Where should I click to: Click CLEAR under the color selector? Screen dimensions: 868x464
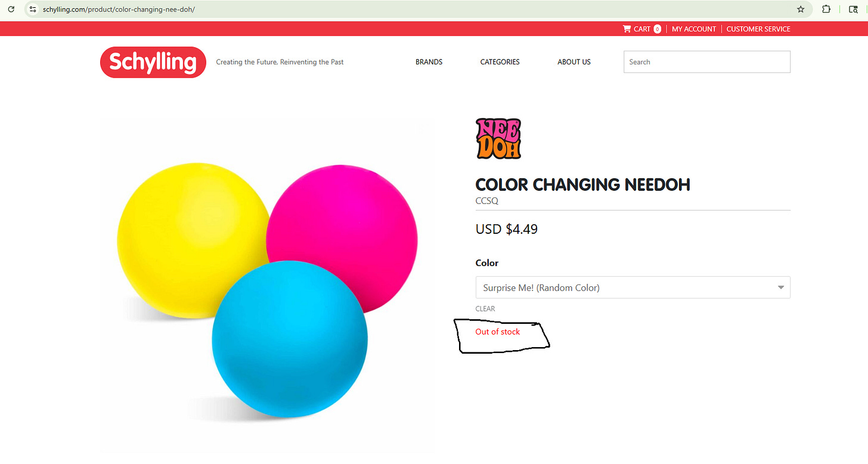(x=485, y=308)
